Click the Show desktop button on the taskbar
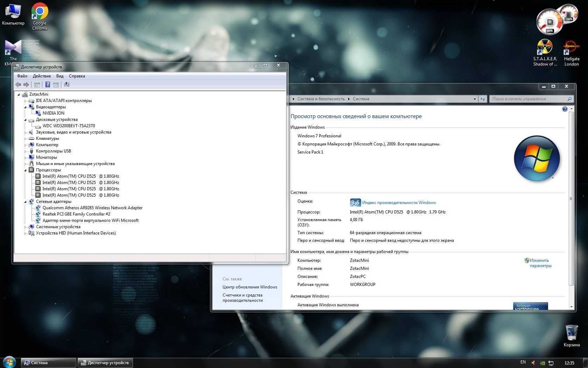 [585, 363]
